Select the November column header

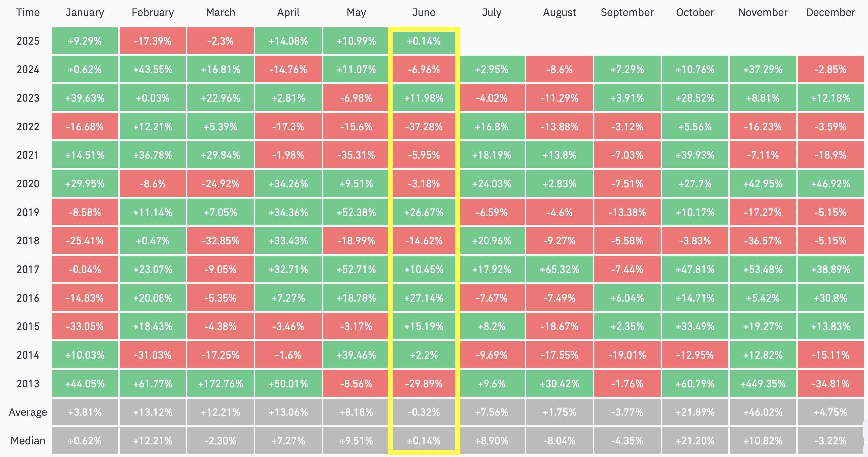tap(763, 13)
